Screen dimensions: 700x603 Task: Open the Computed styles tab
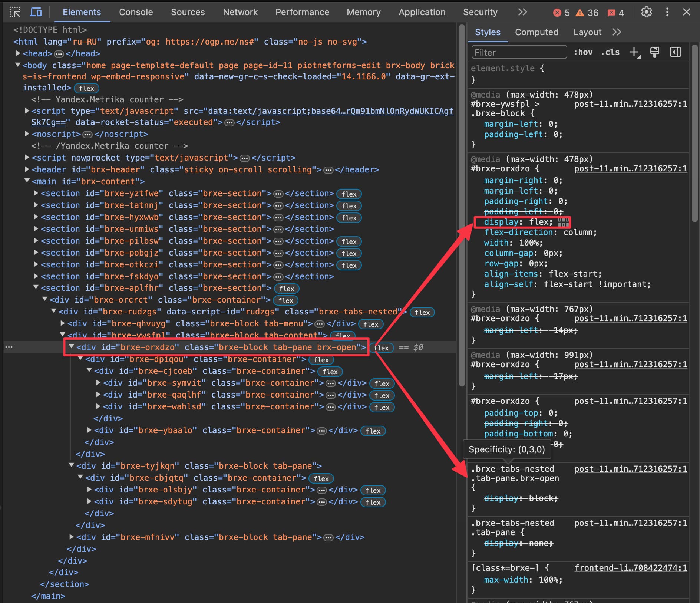coord(536,32)
